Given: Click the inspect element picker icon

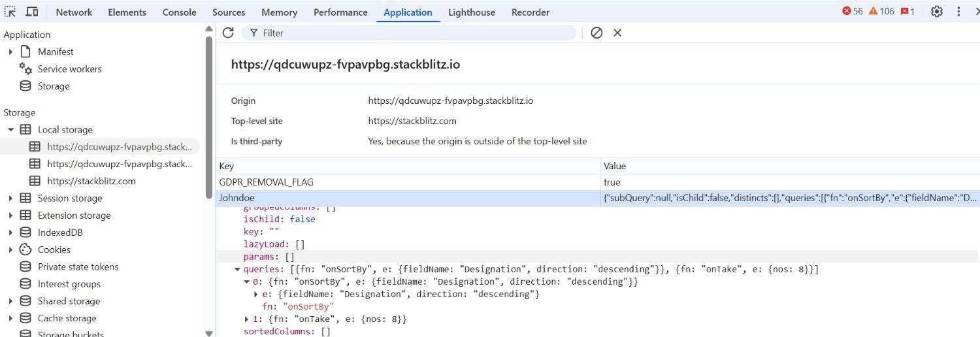Looking at the screenshot, I should 10,12.
